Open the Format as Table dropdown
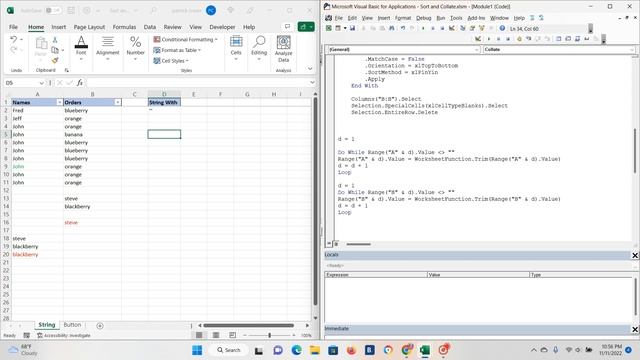The width and height of the screenshot is (640, 360). point(177,50)
